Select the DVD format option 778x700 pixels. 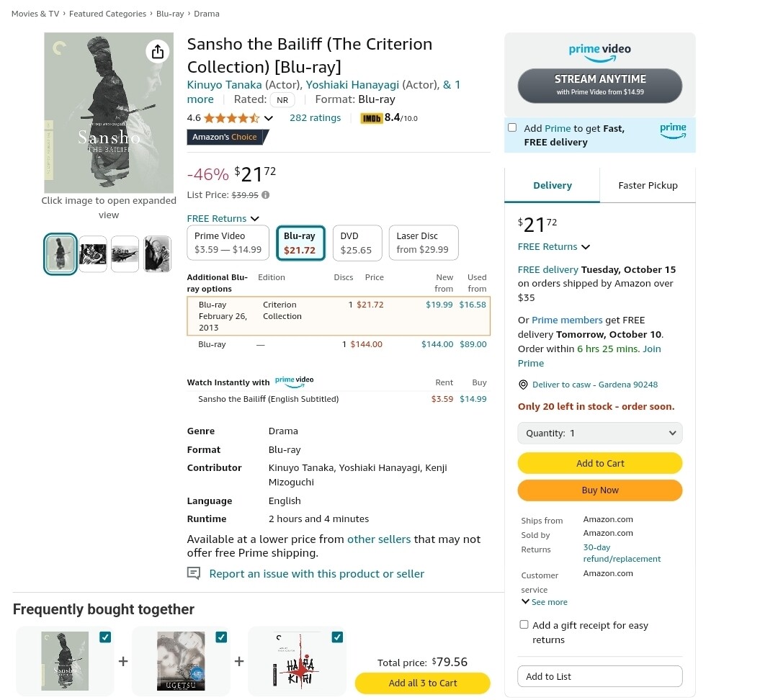[357, 243]
